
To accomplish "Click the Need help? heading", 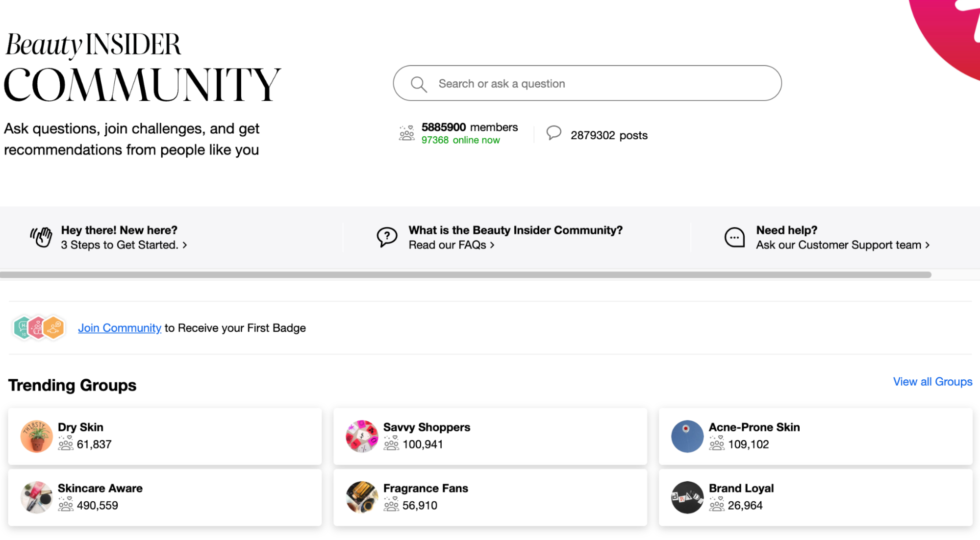I will [786, 230].
